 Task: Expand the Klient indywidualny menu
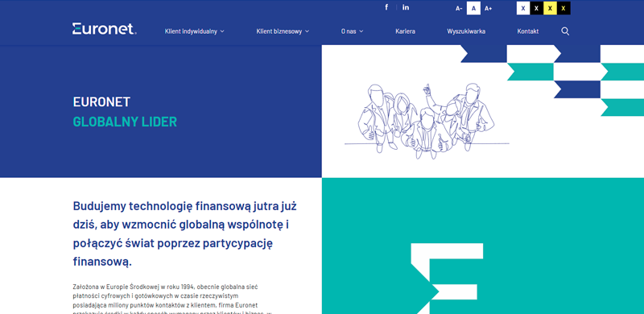click(195, 31)
